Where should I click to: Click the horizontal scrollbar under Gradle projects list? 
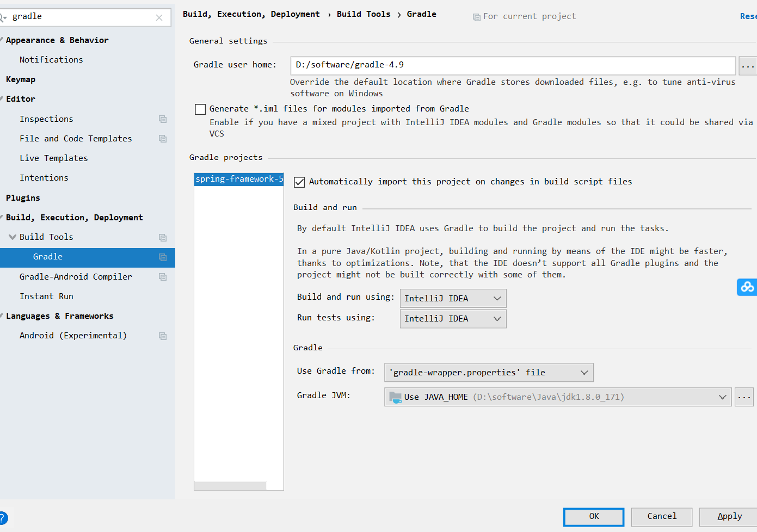click(231, 485)
